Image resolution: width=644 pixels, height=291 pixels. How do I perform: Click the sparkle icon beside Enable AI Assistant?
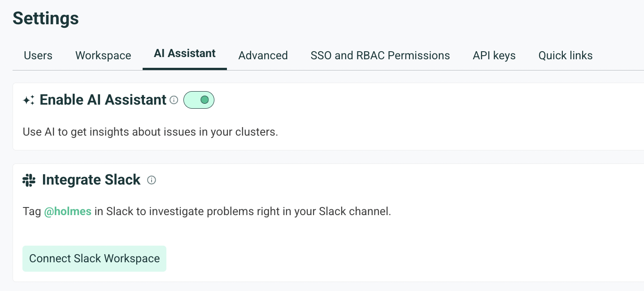29,100
